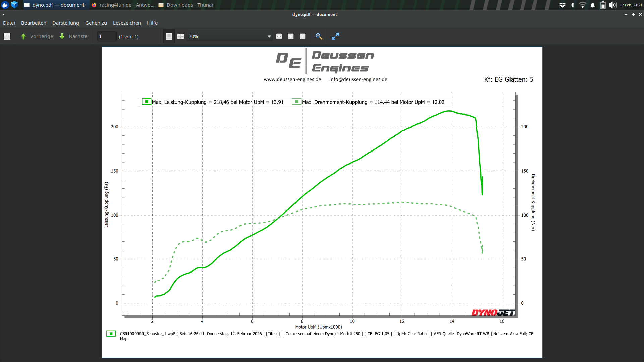Toggle the sidebar panel icon
The height and width of the screenshot is (362, 644).
pyautogui.click(x=7, y=36)
